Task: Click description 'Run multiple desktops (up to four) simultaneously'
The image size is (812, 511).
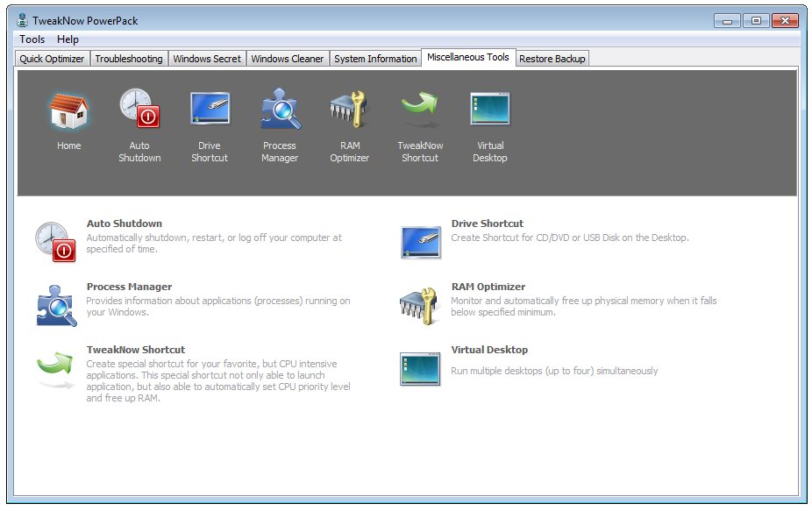Action: point(554,371)
